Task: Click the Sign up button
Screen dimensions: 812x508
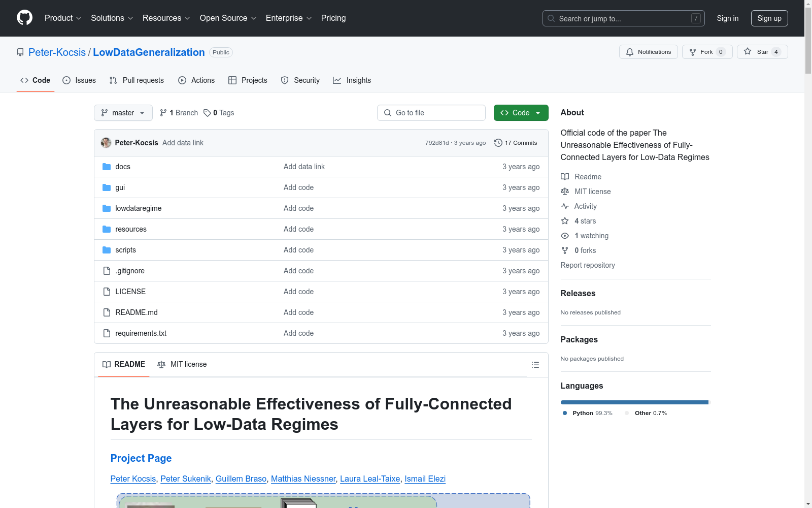Action: coord(769,18)
